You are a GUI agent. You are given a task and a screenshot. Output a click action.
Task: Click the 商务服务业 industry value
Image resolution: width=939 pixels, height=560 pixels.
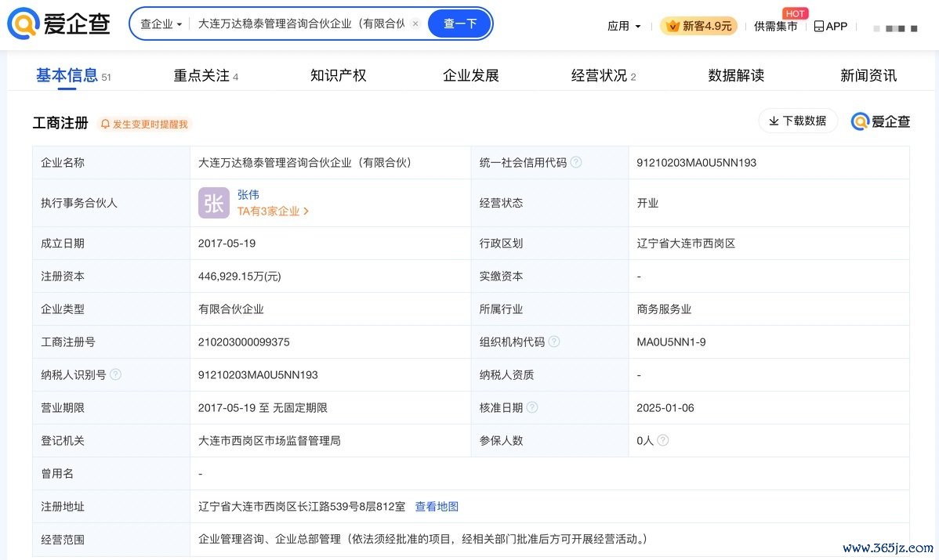point(664,309)
